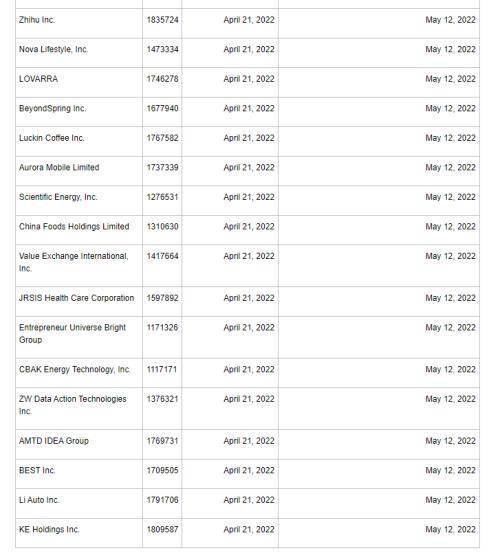Click Scientific Energy, Inc. in the table

click(x=58, y=197)
